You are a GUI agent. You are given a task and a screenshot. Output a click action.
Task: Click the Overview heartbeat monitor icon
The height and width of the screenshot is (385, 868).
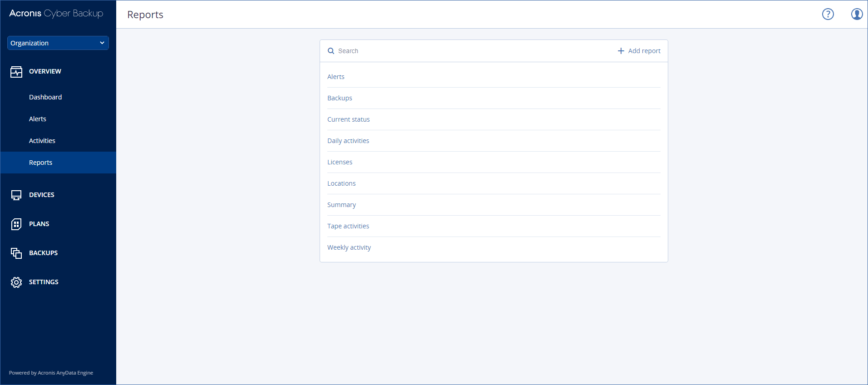click(16, 72)
